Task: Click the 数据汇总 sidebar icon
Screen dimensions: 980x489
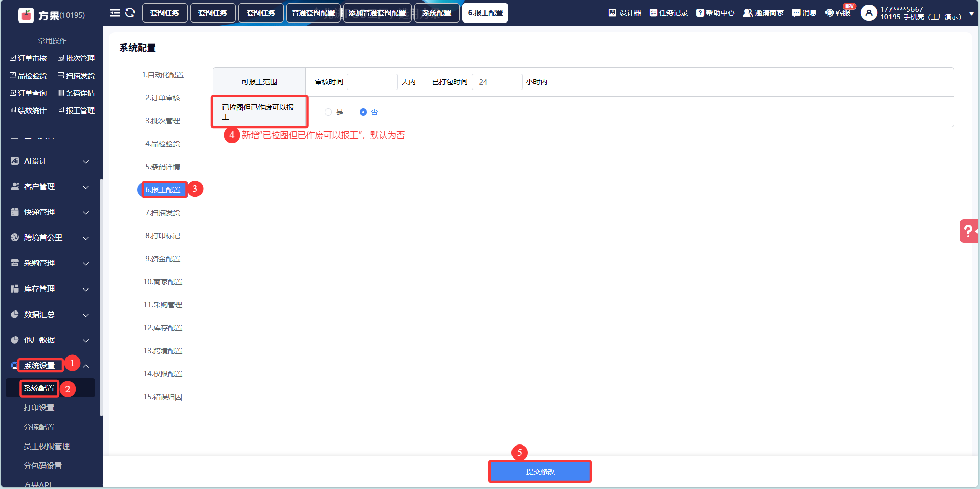Action: [15, 314]
